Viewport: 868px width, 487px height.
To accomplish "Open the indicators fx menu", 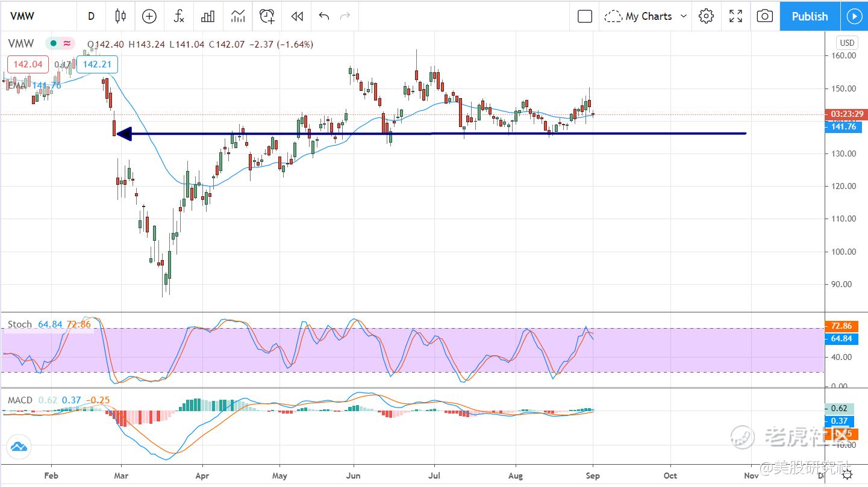I will [x=179, y=16].
